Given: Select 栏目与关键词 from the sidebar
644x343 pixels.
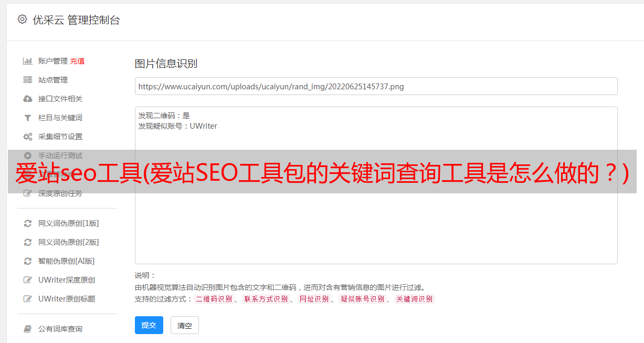Looking at the screenshot, I should (x=60, y=118).
